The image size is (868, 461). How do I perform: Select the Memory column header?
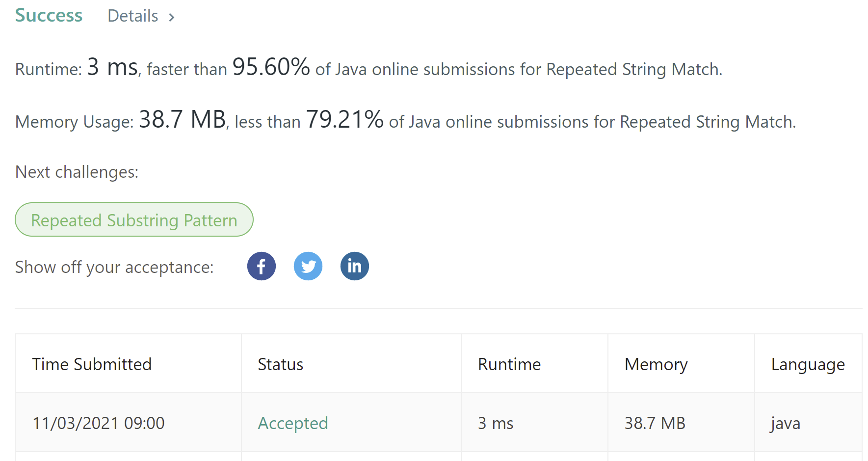656,364
